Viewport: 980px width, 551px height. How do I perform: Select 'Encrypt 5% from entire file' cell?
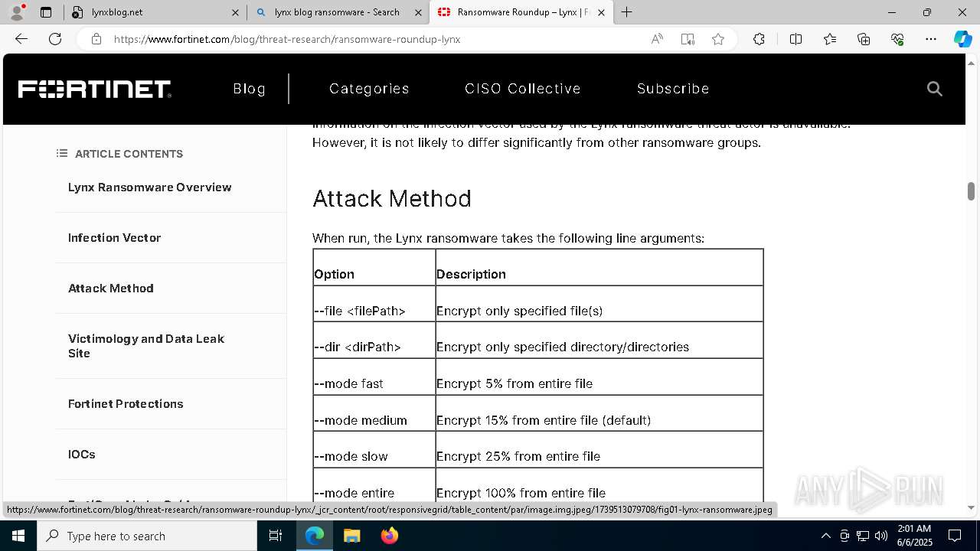599,377
